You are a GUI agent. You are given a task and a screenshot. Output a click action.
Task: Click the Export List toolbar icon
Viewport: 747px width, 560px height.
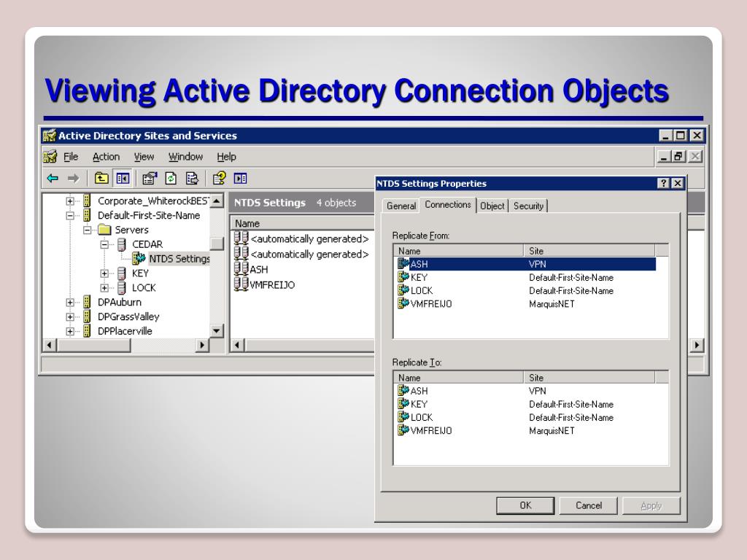tap(192, 179)
